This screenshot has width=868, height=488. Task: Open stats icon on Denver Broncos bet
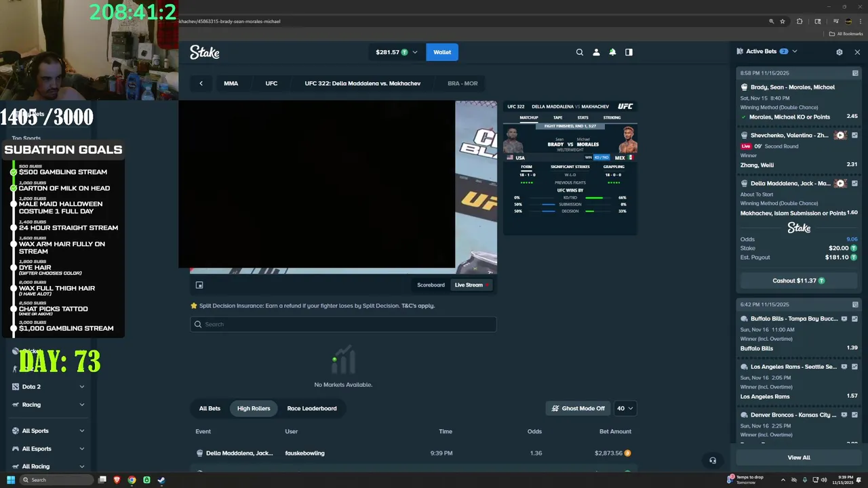(854, 415)
